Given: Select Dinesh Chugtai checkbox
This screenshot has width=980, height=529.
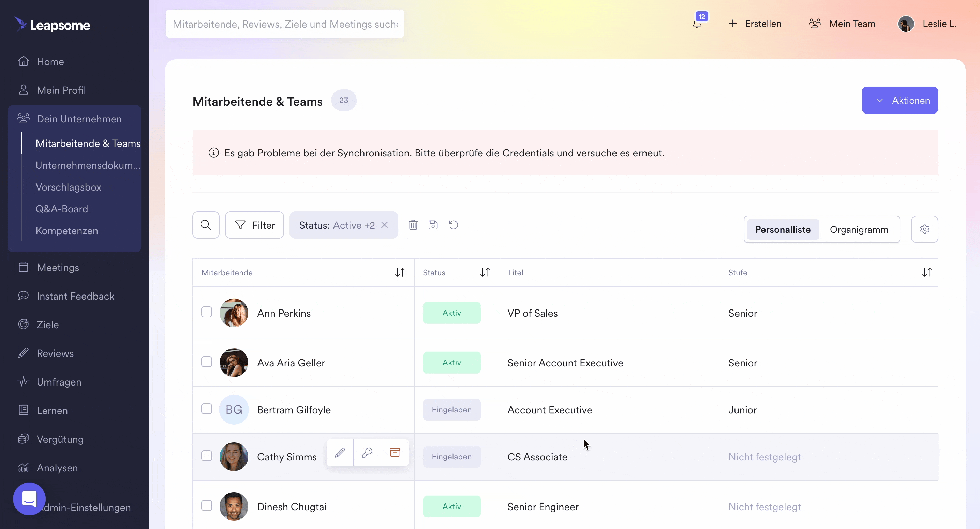Looking at the screenshot, I should [207, 505].
